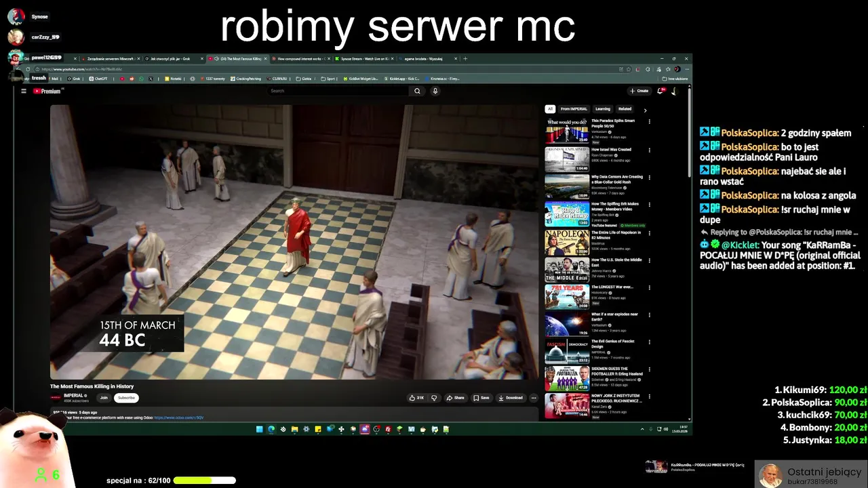
Task: Open options menu for Why Data Centers video
Action: coord(649,178)
